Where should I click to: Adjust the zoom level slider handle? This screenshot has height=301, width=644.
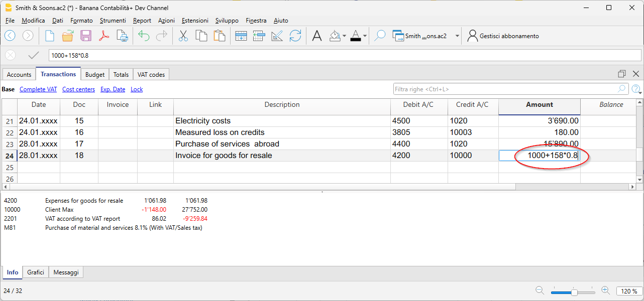[x=574, y=291]
